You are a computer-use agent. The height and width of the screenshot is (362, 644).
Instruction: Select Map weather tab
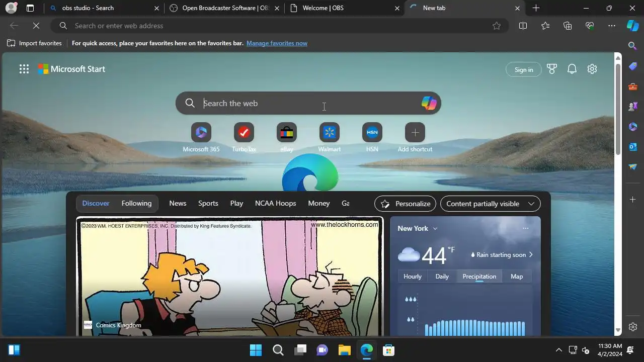coord(517,277)
